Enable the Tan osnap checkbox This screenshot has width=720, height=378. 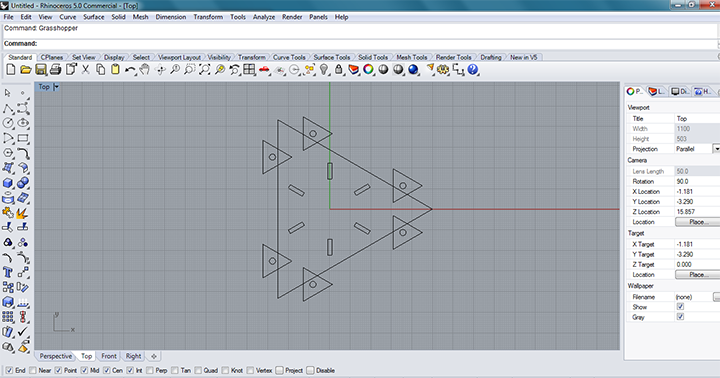[175, 370]
